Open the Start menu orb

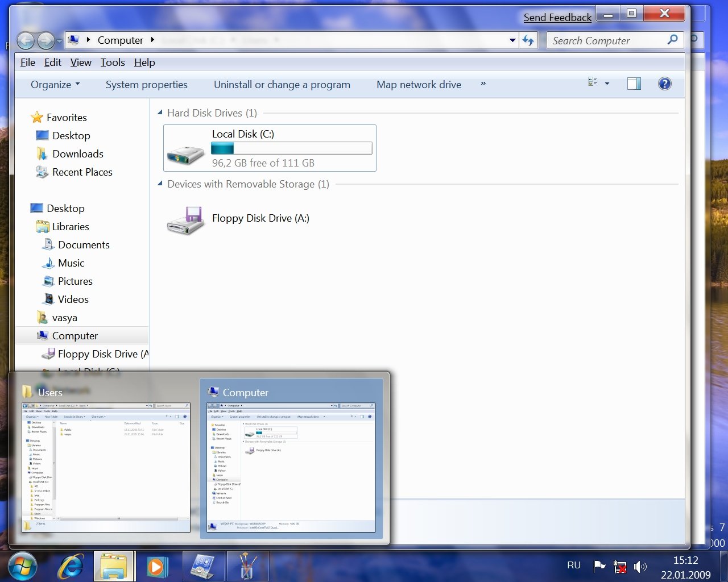23,567
